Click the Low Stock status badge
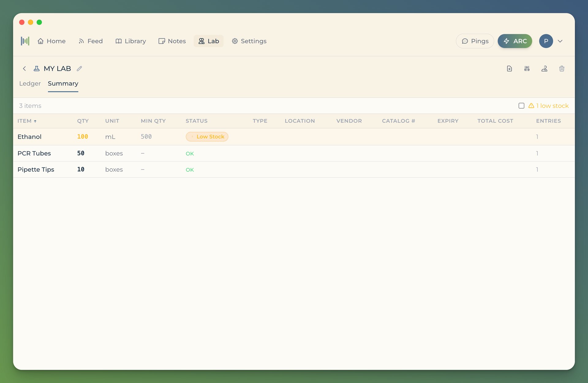The image size is (588, 383). click(207, 137)
